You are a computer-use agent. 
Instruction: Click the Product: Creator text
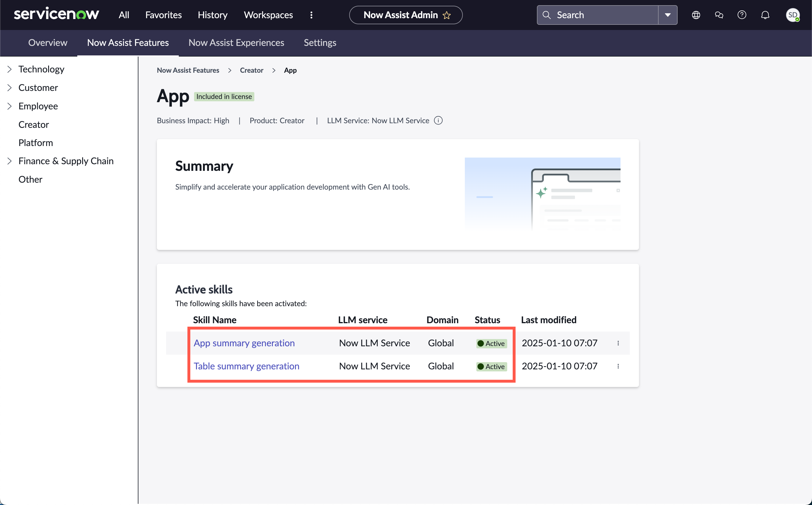coord(277,121)
